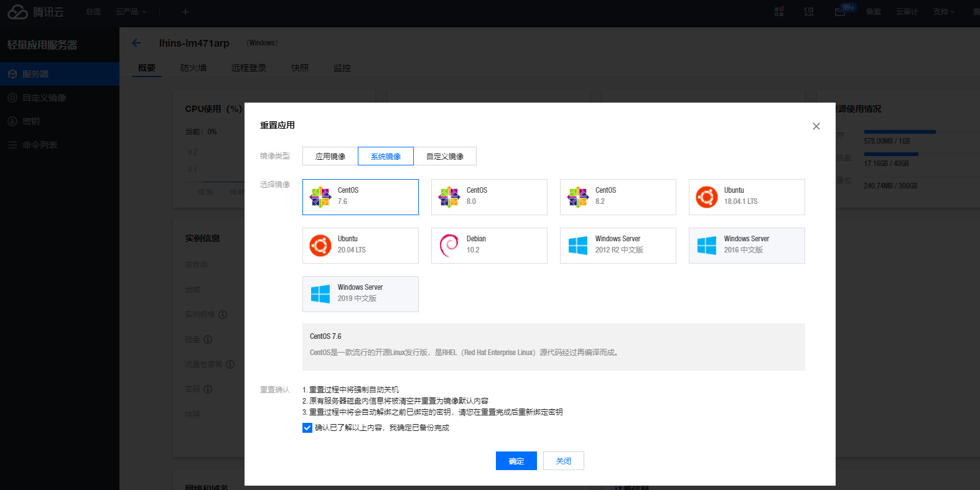Switch to 应用镜像 image type
980x490 pixels.
pyautogui.click(x=330, y=156)
